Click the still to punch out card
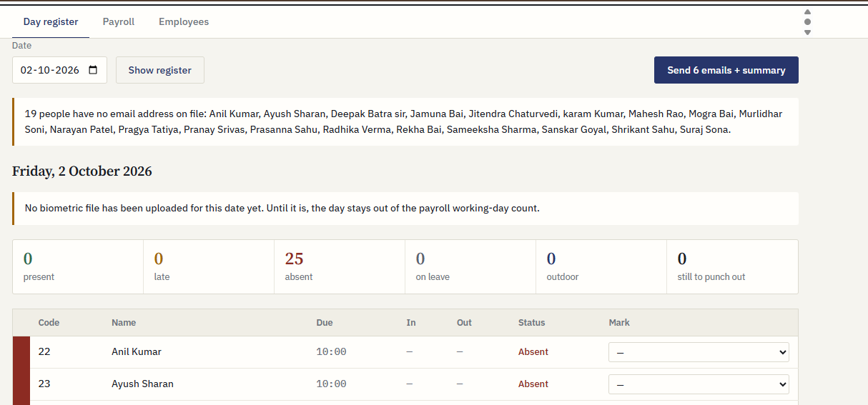 point(732,266)
